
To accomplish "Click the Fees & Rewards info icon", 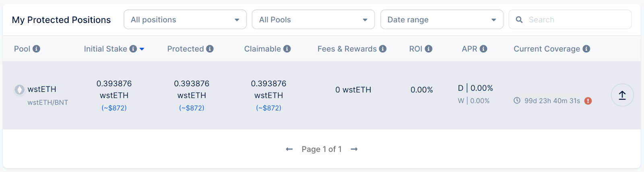I will [383, 49].
